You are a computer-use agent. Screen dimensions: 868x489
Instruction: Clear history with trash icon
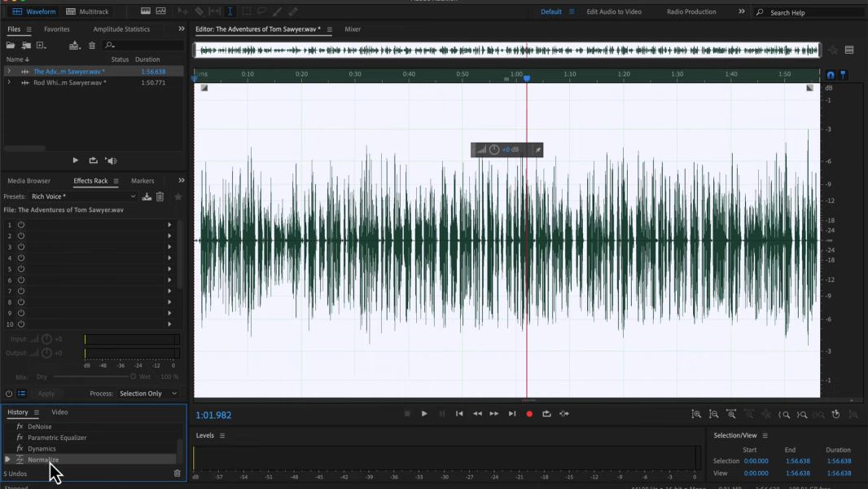pyautogui.click(x=178, y=474)
